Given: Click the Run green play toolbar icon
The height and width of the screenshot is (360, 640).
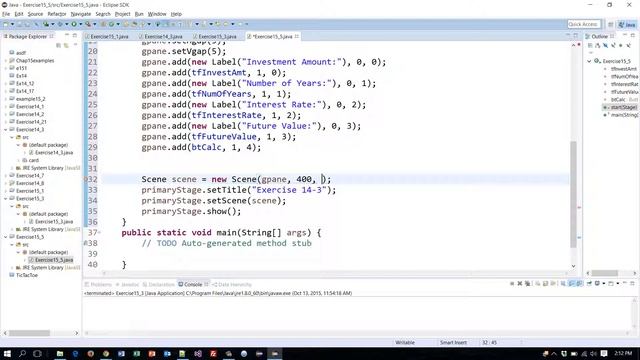Looking at the screenshot, I should tap(74, 24).
